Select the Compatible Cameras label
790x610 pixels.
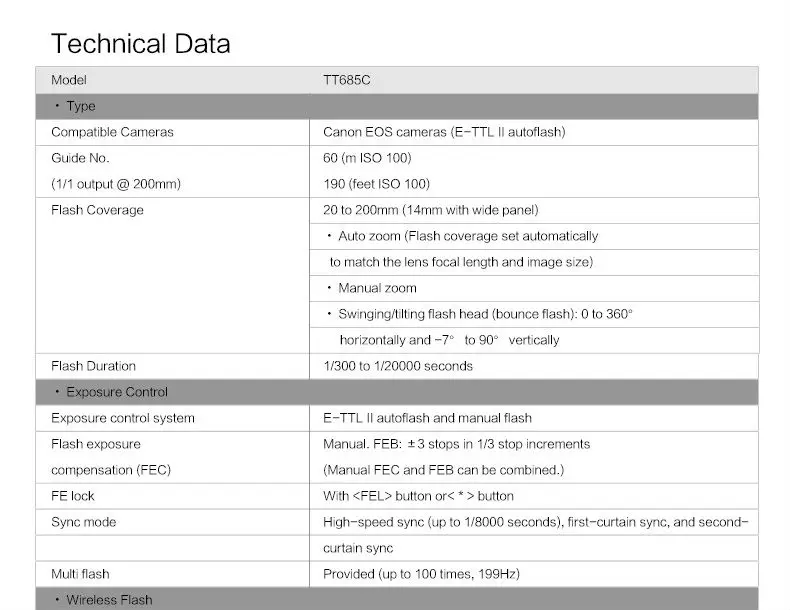(112, 132)
